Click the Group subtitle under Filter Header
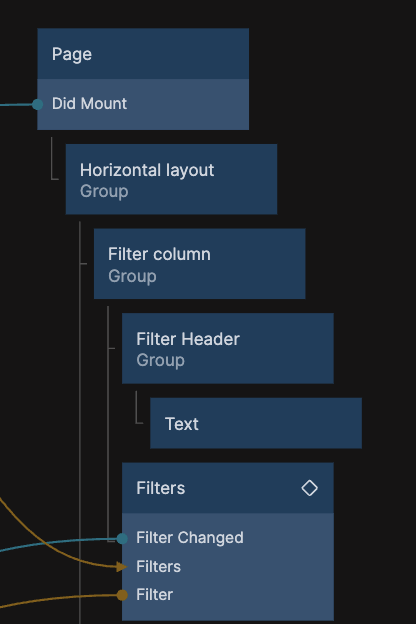 [x=160, y=361]
